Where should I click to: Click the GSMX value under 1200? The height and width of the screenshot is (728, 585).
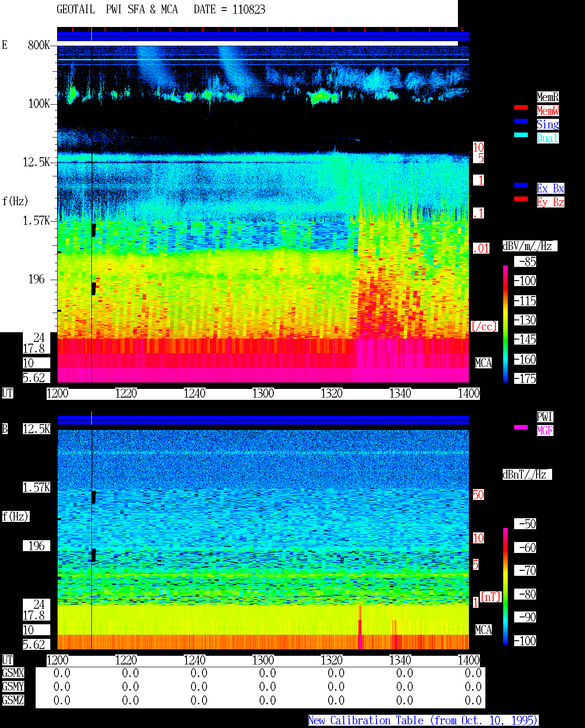[x=62, y=673]
